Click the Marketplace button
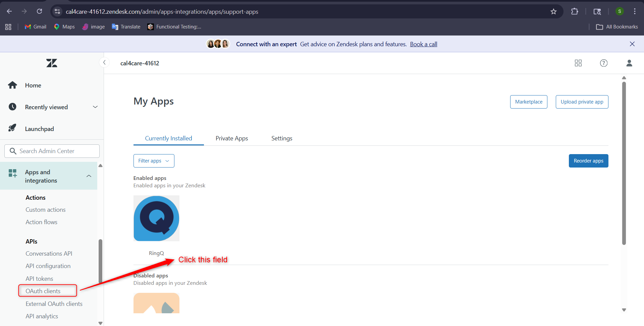644x326 pixels. [529, 102]
